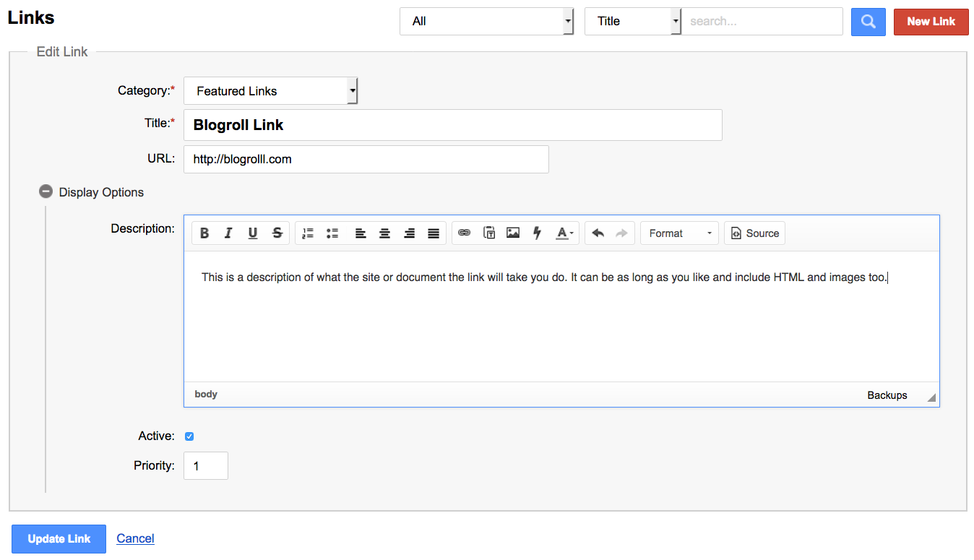Apply italic formatting in the description editor
The image size is (974, 560).
[228, 233]
